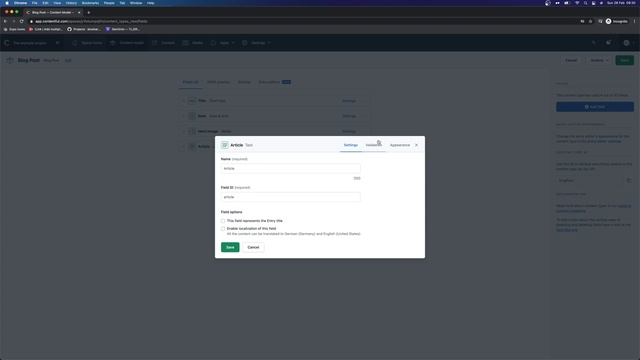Click the battery icon in menu bar
Viewport: 640px width, 360px height.
pyautogui.click(x=567, y=3)
